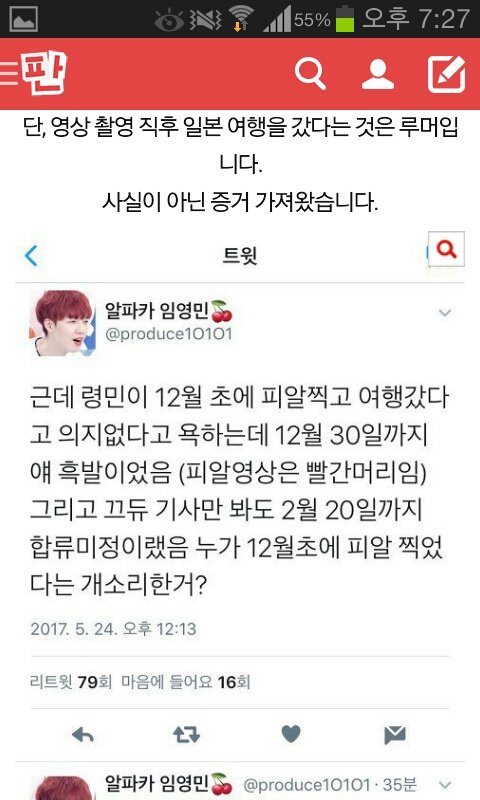The image size is (480, 800).
Task: Open the gallery notification in status bar
Action: [23, 19]
